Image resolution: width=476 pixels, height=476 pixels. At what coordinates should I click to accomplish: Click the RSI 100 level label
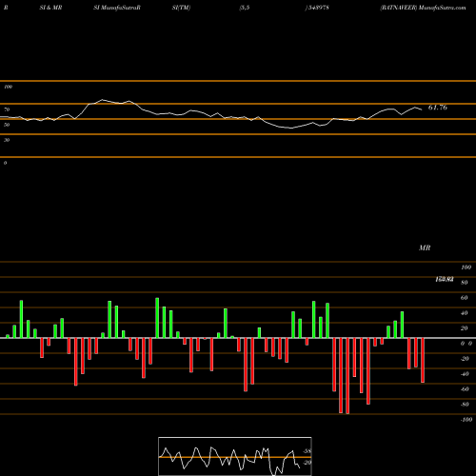pyautogui.click(x=8, y=87)
